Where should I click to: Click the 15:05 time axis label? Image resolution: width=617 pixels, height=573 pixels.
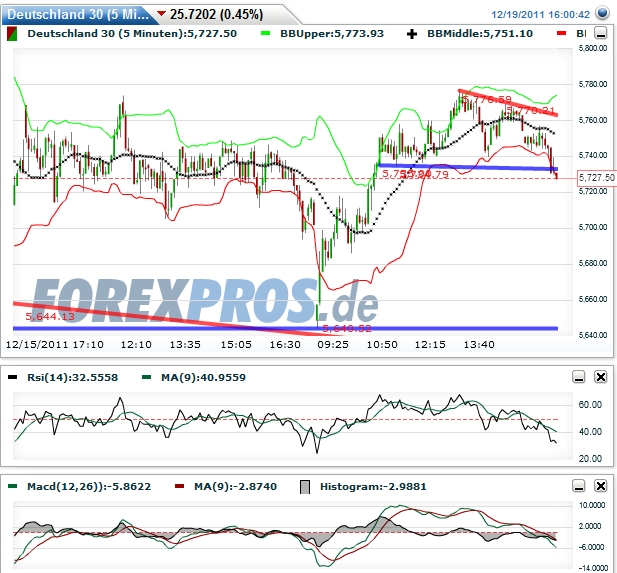tap(236, 345)
